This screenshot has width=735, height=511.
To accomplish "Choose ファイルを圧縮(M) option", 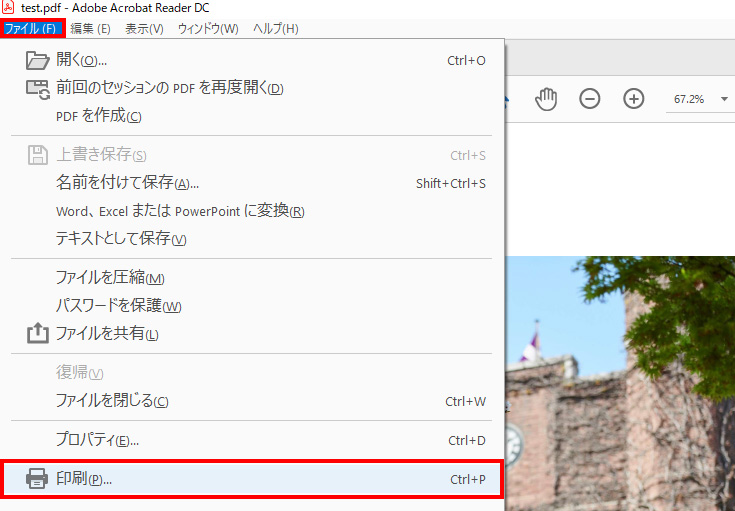I will click(x=110, y=278).
